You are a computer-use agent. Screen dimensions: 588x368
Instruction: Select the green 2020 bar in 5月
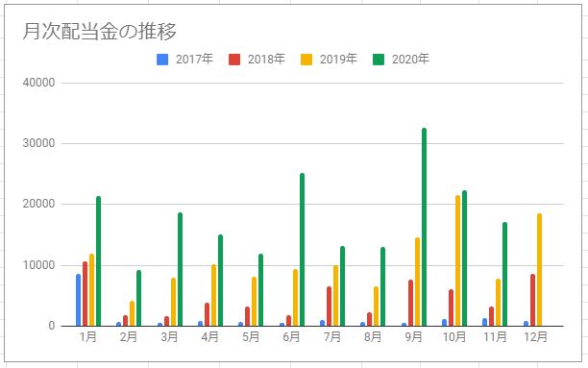pyautogui.click(x=261, y=290)
